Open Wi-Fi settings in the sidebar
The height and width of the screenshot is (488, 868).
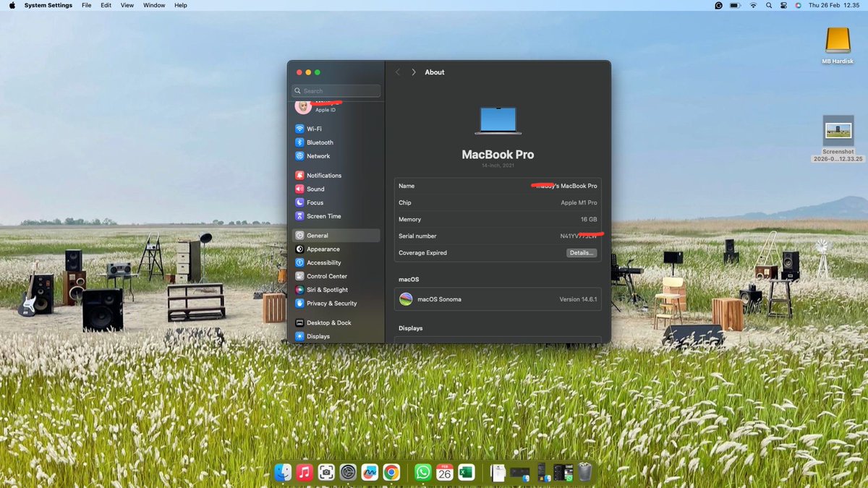click(336, 129)
